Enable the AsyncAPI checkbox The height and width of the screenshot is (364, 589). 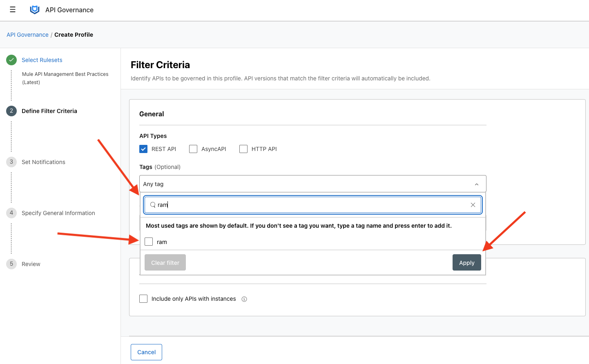point(193,149)
